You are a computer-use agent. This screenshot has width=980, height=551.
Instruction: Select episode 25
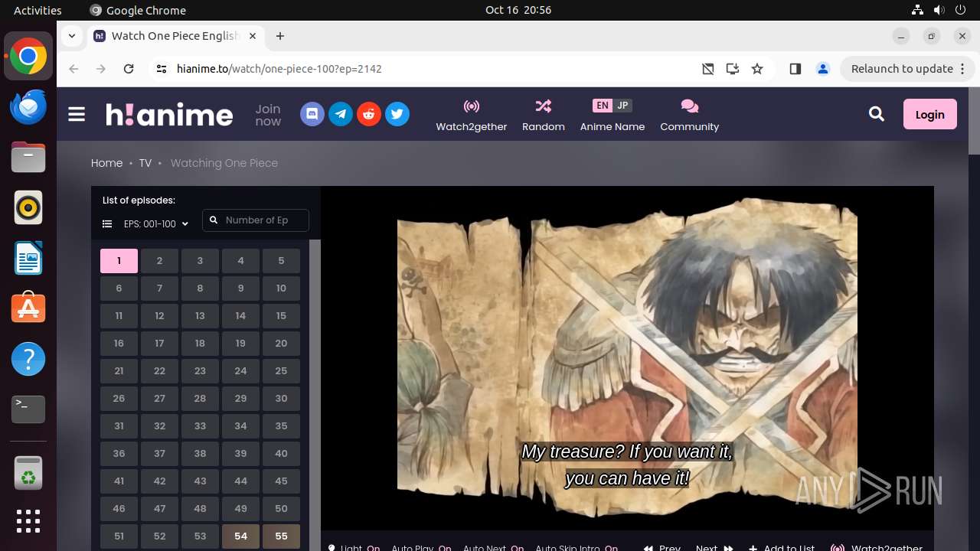[281, 371]
